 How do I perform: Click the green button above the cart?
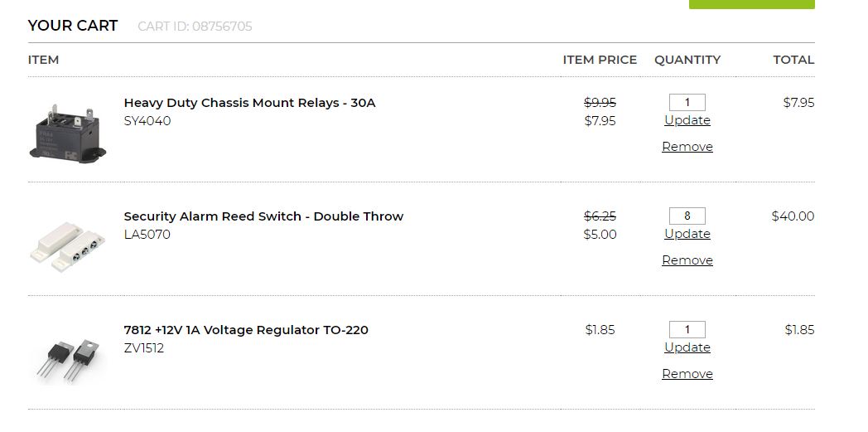[751, 4]
